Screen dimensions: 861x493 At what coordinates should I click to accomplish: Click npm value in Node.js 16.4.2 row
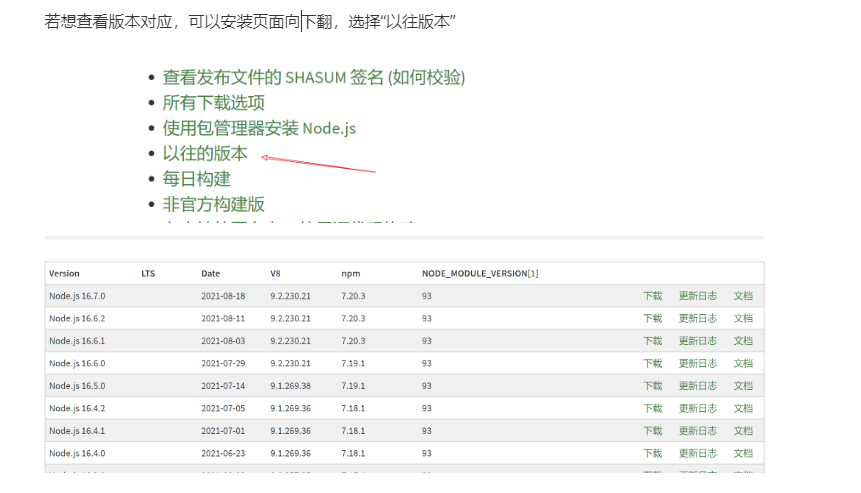click(x=353, y=408)
